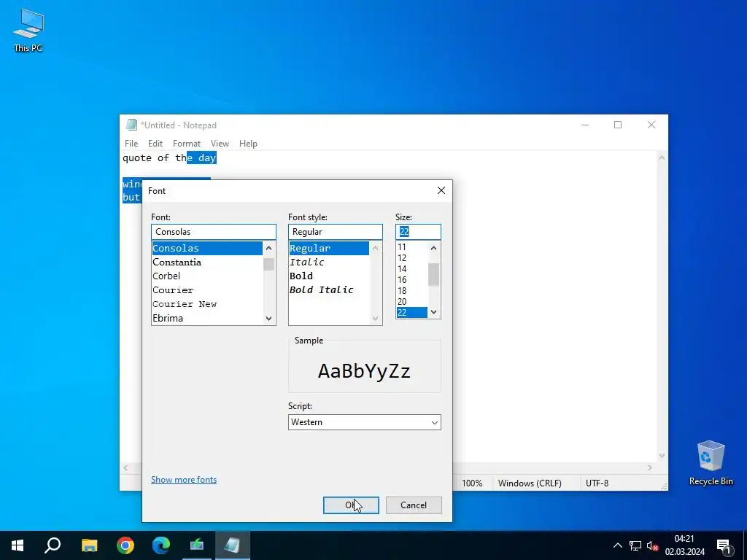
Task: Click size list scroll up arrow
Action: click(433, 248)
